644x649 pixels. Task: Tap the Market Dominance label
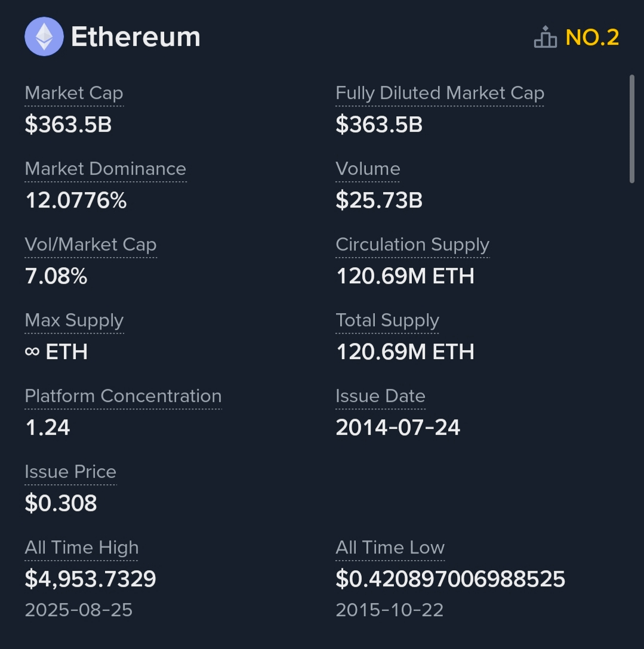tap(106, 169)
